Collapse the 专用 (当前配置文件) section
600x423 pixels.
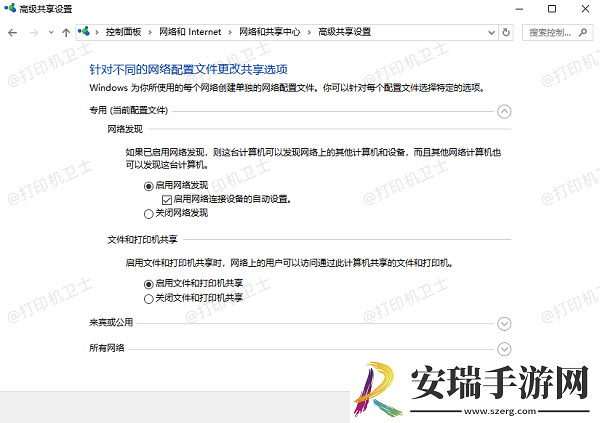[504, 111]
